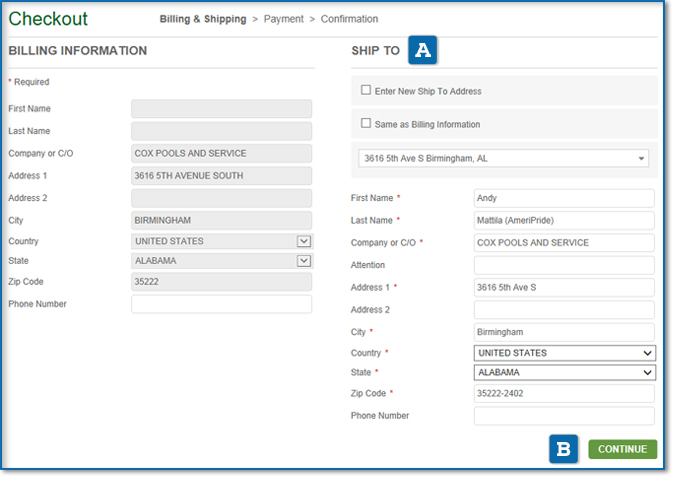The image size is (675, 480).
Task: Select the Billing & Shipping step
Action: coord(203,19)
